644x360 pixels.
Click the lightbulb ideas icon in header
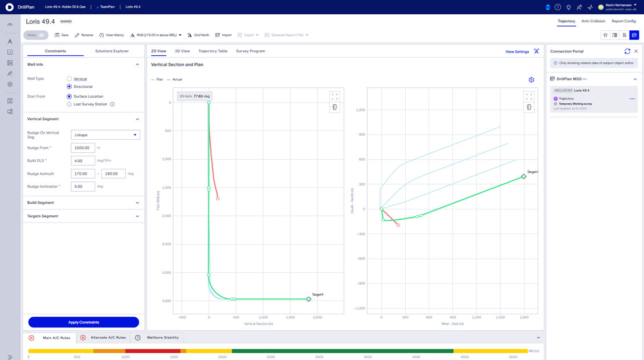tap(568, 7)
